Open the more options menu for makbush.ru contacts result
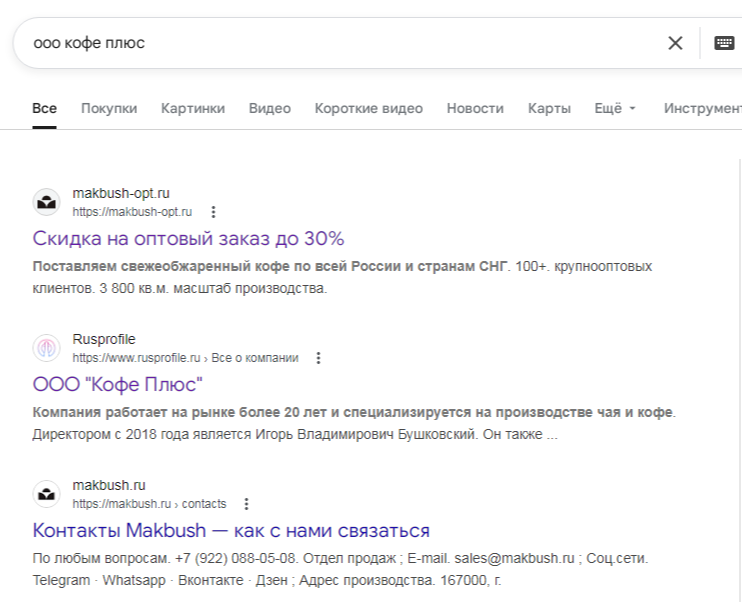This screenshot has width=742, height=602. pos(246,504)
